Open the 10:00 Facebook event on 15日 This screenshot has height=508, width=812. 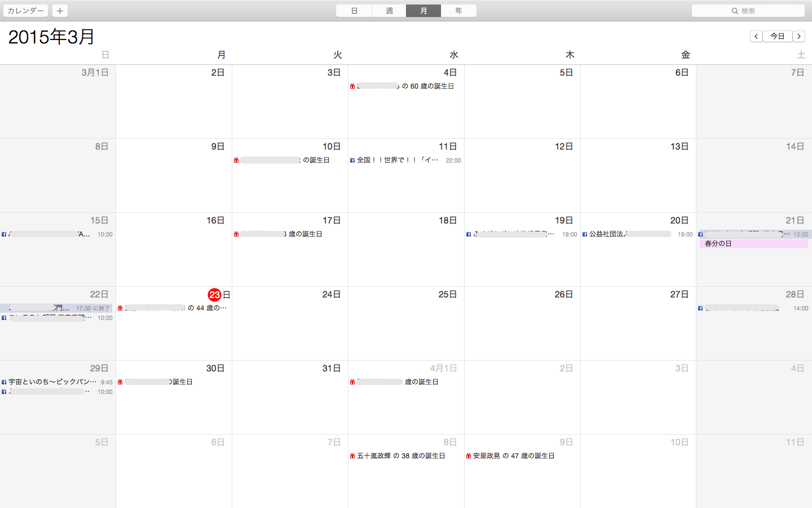tap(57, 234)
